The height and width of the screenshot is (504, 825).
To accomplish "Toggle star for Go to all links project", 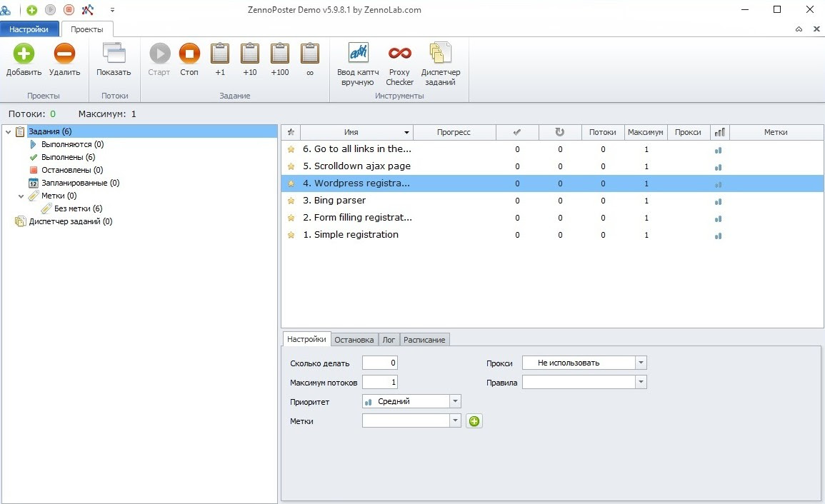I will click(x=291, y=149).
